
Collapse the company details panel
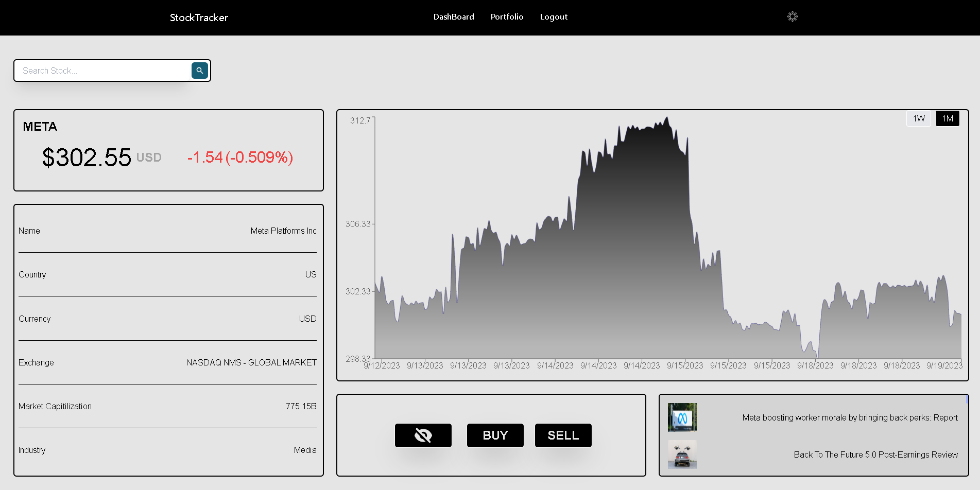coord(168,340)
